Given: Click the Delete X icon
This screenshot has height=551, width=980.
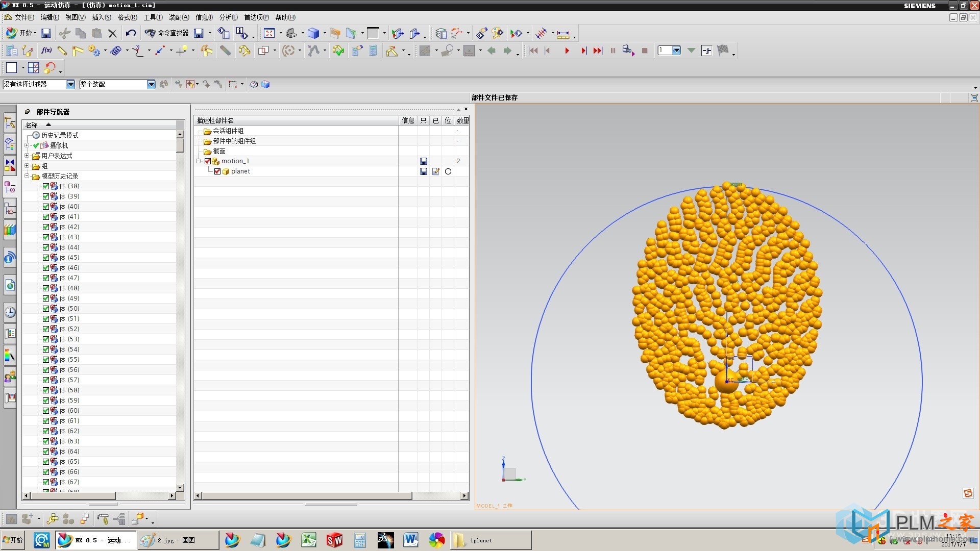Looking at the screenshot, I should click(x=113, y=34).
